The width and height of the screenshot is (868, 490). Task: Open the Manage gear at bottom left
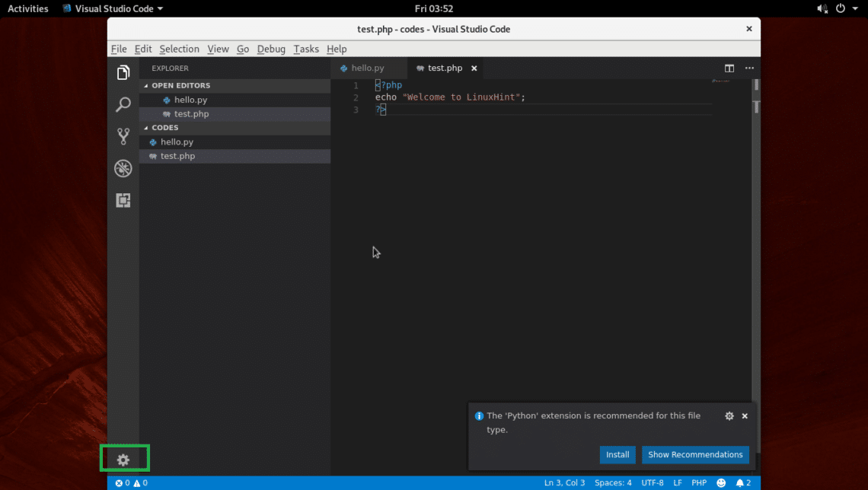pos(123,460)
